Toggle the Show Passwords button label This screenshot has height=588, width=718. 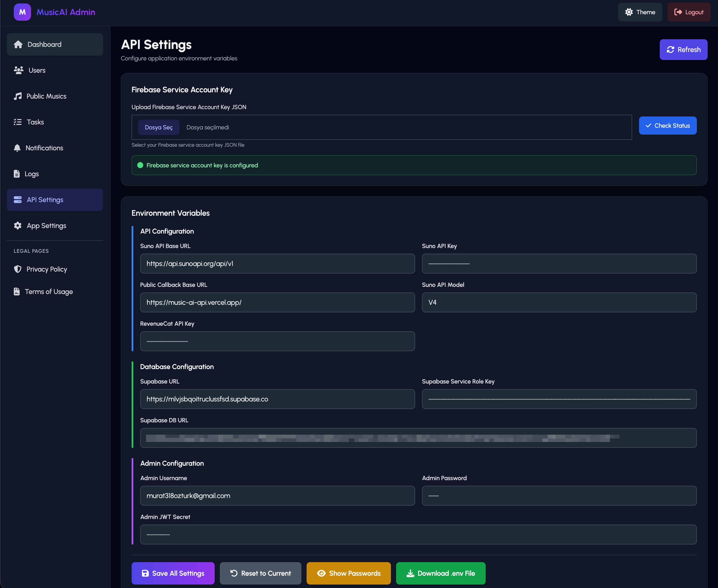(x=355, y=573)
